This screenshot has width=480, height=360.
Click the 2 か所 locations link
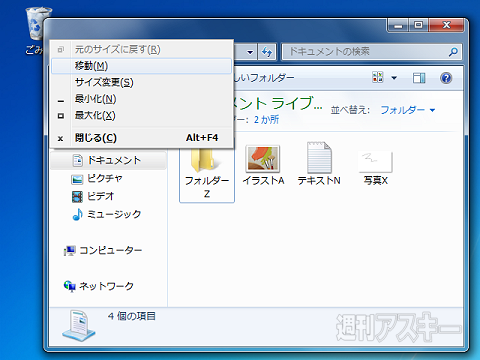point(266,120)
